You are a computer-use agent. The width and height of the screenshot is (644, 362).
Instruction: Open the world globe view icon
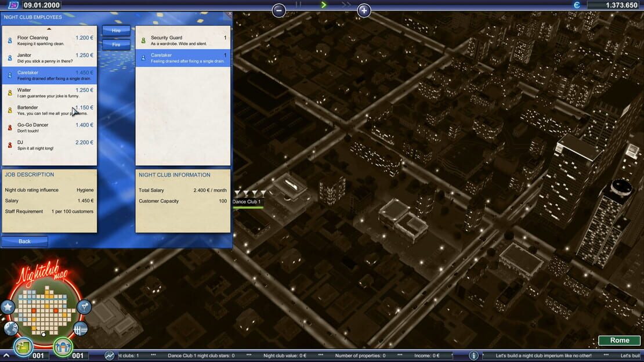point(11,328)
